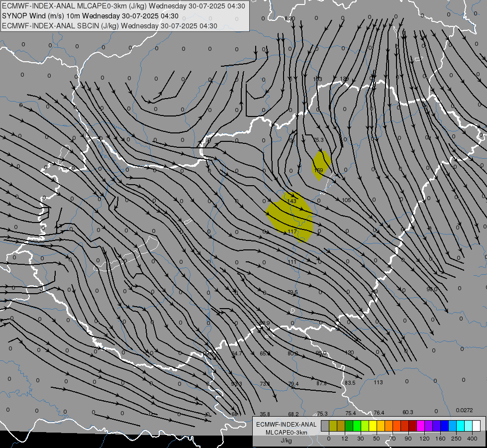Image resolution: width=487 pixels, height=448 pixels.
Task: Click the J/kg unit label in legend
Action: [286, 441]
